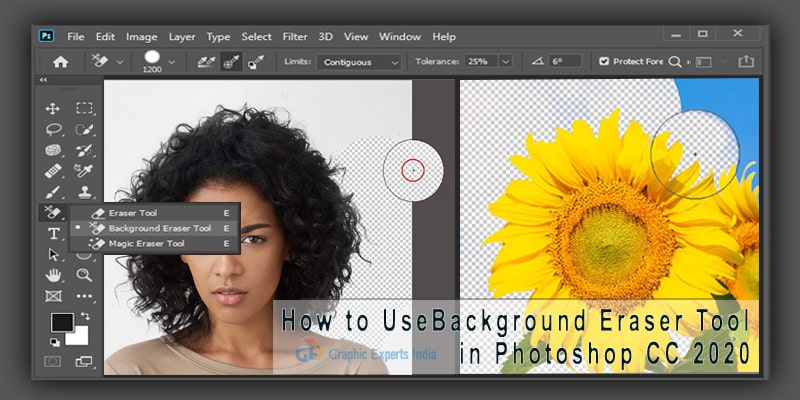This screenshot has width=800, height=400.
Task: Select the Move tool
Action: [53, 108]
